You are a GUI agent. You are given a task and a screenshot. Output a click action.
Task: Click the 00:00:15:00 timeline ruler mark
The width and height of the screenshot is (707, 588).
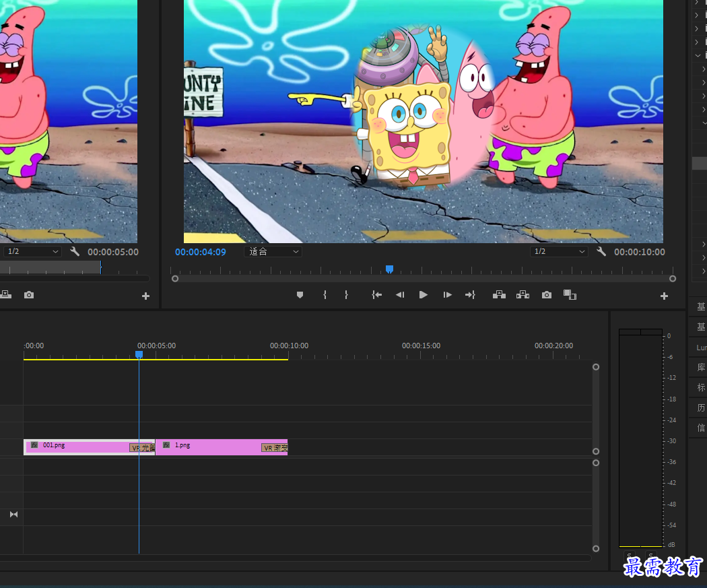pyautogui.click(x=421, y=346)
